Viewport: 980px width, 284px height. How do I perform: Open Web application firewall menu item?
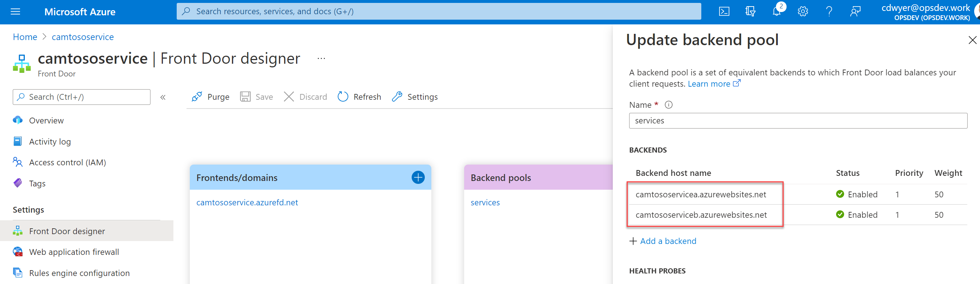(x=74, y=252)
